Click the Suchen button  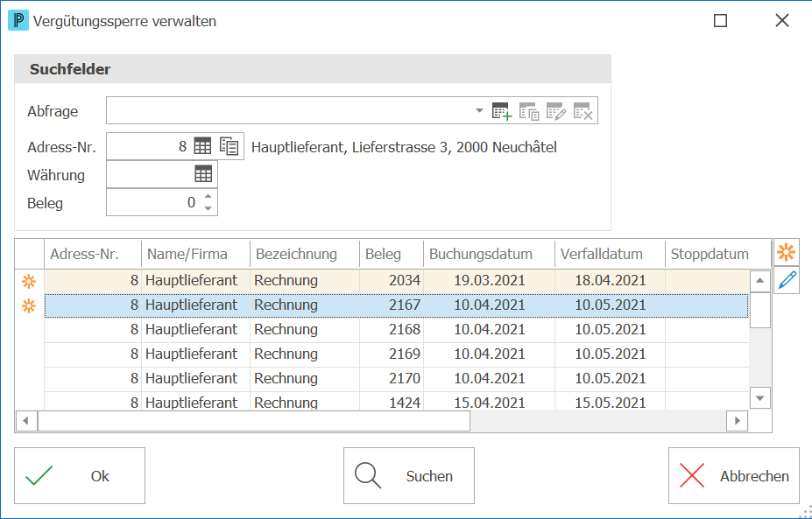[x=408, y=475]
